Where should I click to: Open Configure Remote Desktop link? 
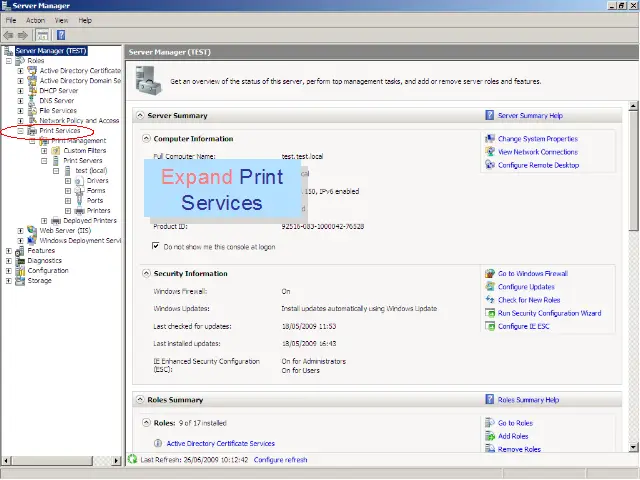pyautogui.click(x=538, y=165)
